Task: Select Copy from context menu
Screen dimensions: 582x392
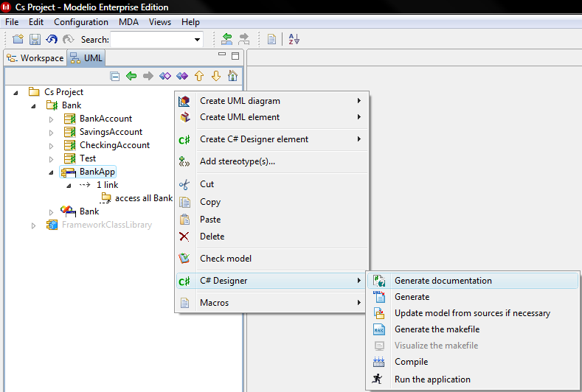Action: (271, 202)
